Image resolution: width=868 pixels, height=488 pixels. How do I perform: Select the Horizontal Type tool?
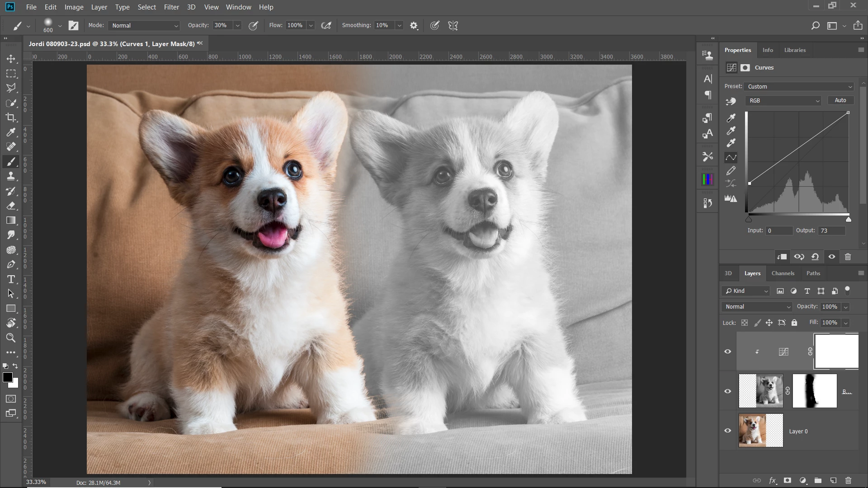click(11, 279)
